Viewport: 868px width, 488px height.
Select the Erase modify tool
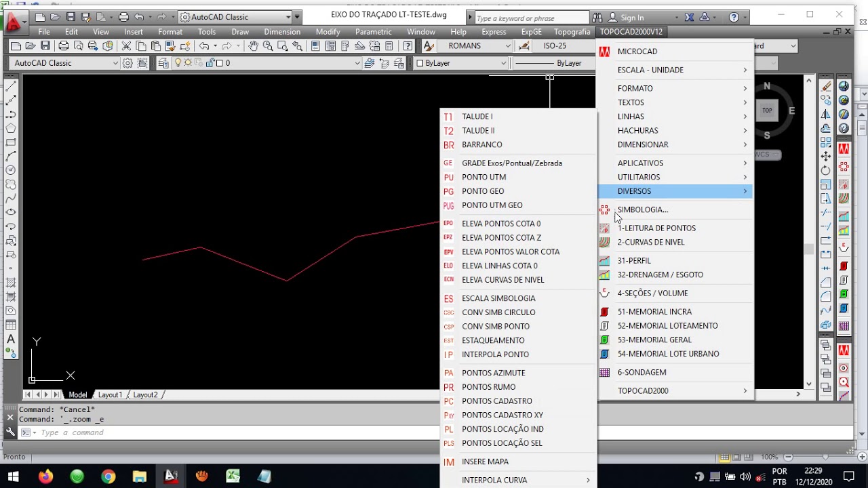(826, 86)
